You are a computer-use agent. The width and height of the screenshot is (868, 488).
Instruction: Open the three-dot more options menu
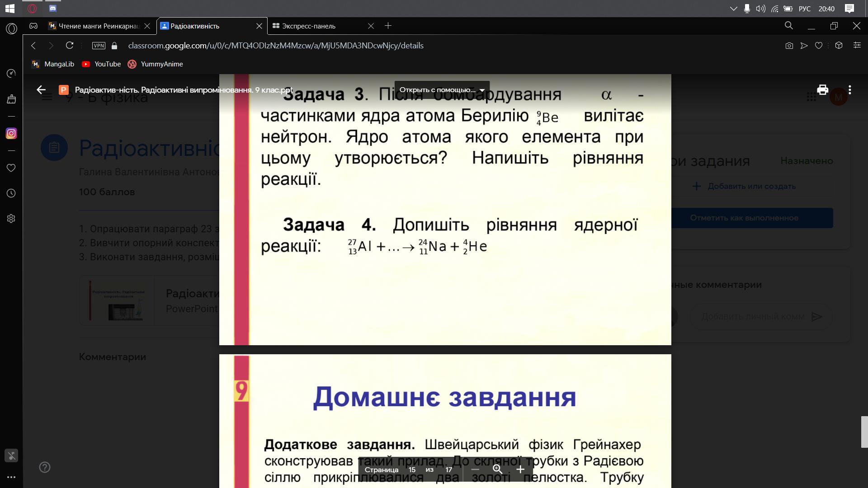point(850,90)
